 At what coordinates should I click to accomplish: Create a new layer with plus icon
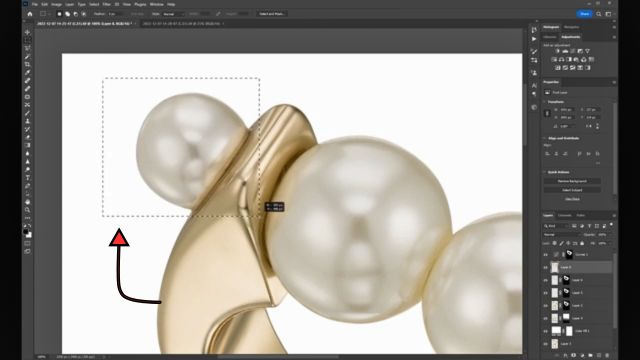coord(599,356)
